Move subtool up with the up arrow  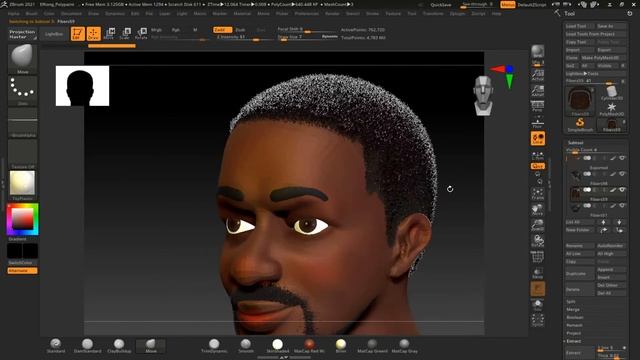[x=603, y=222]
